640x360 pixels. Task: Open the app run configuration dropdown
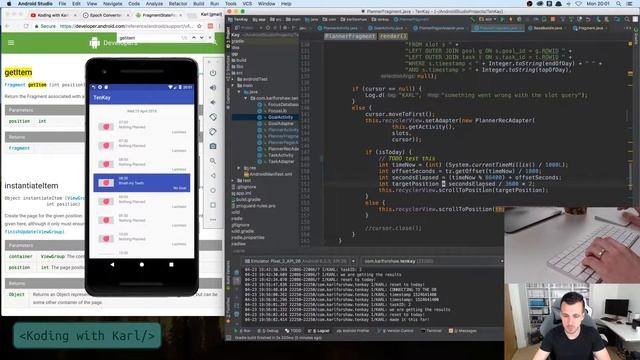click(488, 19)
